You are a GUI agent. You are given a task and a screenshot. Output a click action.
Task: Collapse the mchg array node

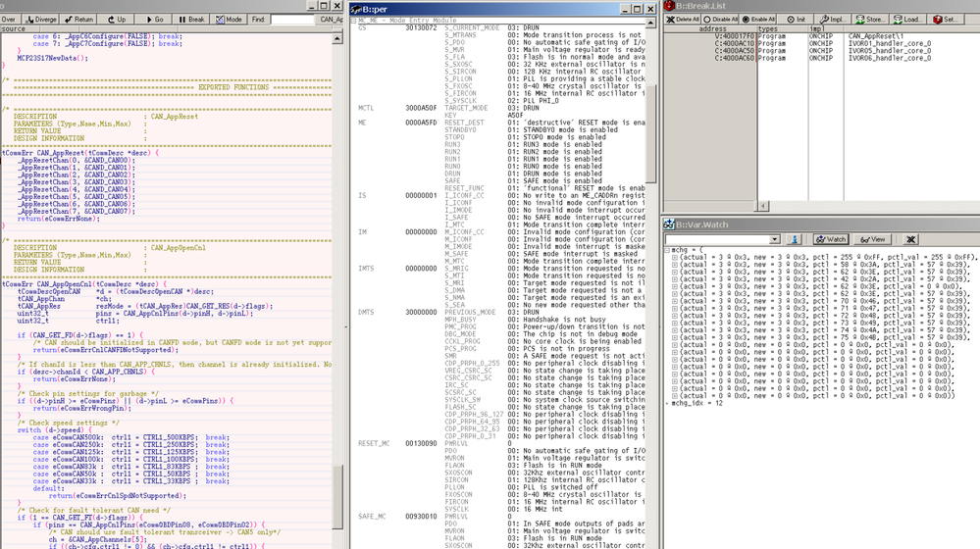click(x=667, y=250)
